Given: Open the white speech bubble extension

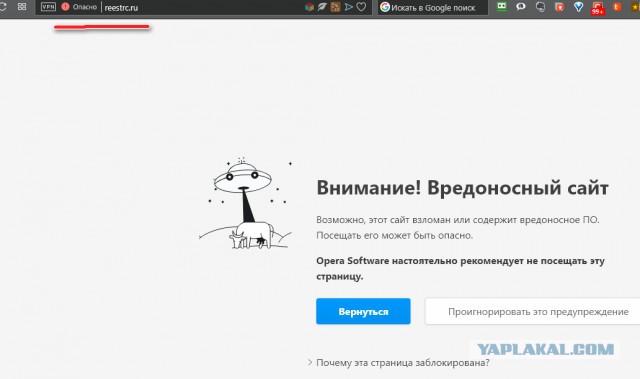Looking at the screenshot, I should pos(521,7).
